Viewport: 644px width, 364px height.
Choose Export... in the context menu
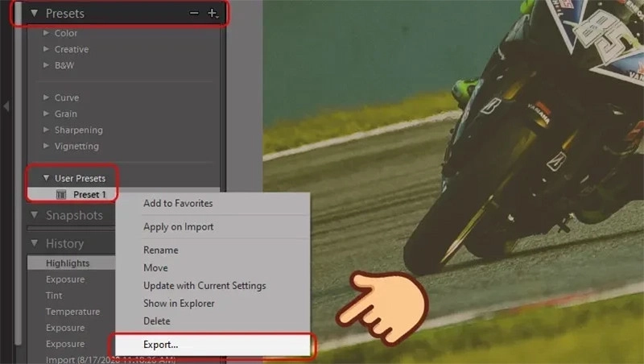213,345
